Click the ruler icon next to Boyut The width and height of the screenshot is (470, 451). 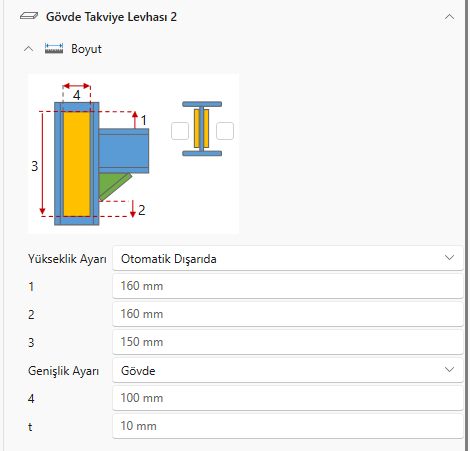[x=54, y=49]
